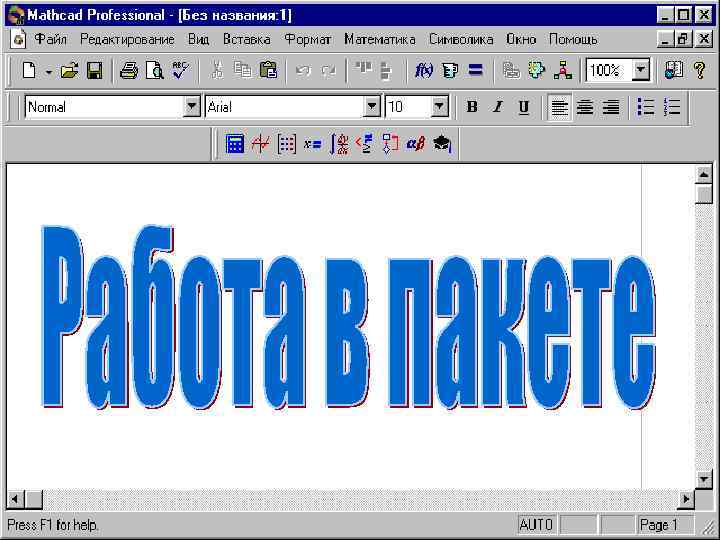This screenshot has width=720, height=540.
Task: Open the Окно menu
Action: (521, 39)
